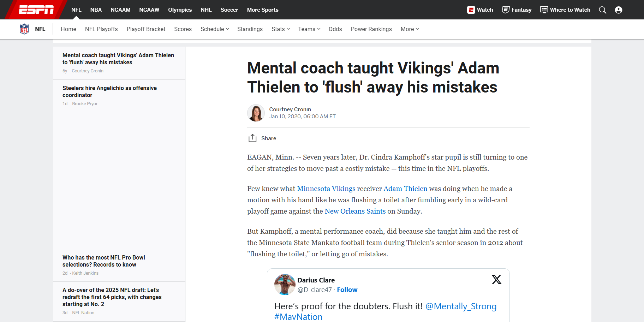Expand the More dropdown in NFL navigation

point(409,29)
